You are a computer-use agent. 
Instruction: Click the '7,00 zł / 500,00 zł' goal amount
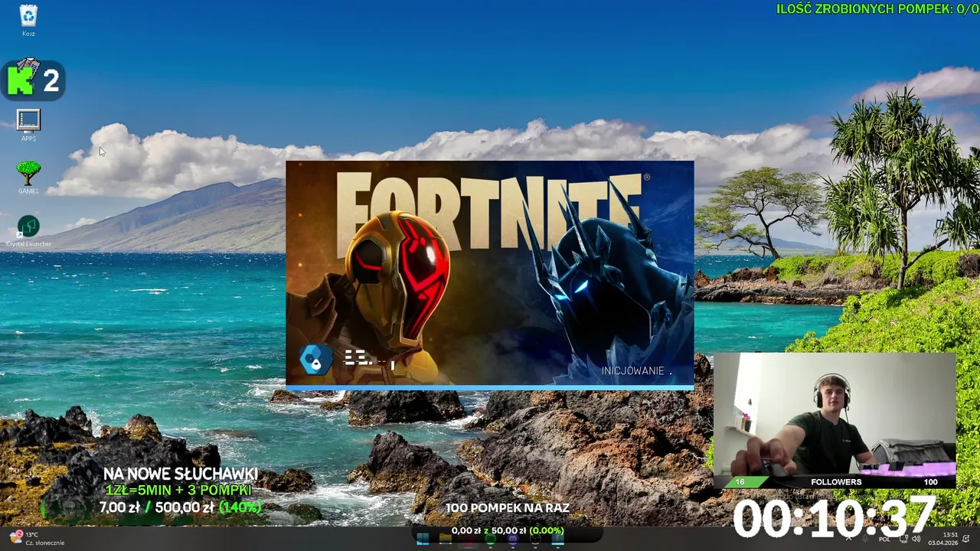pyautogui.click(x=156, y=507)
